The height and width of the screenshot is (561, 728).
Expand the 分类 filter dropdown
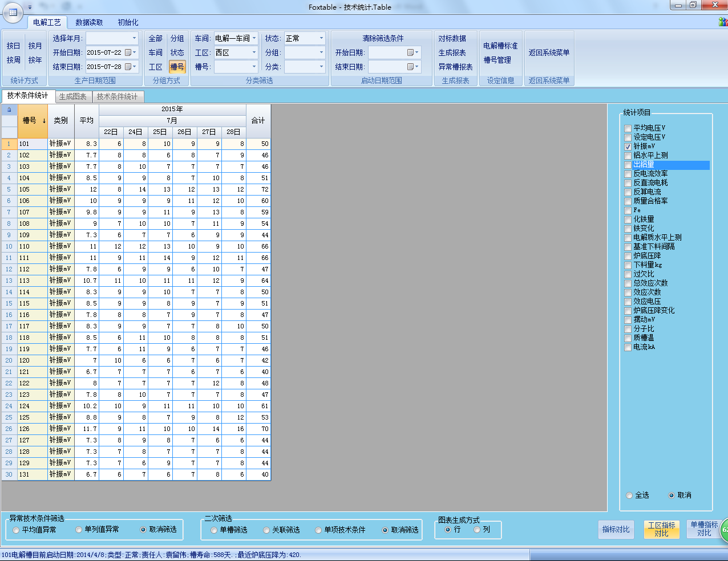(321, 67)
